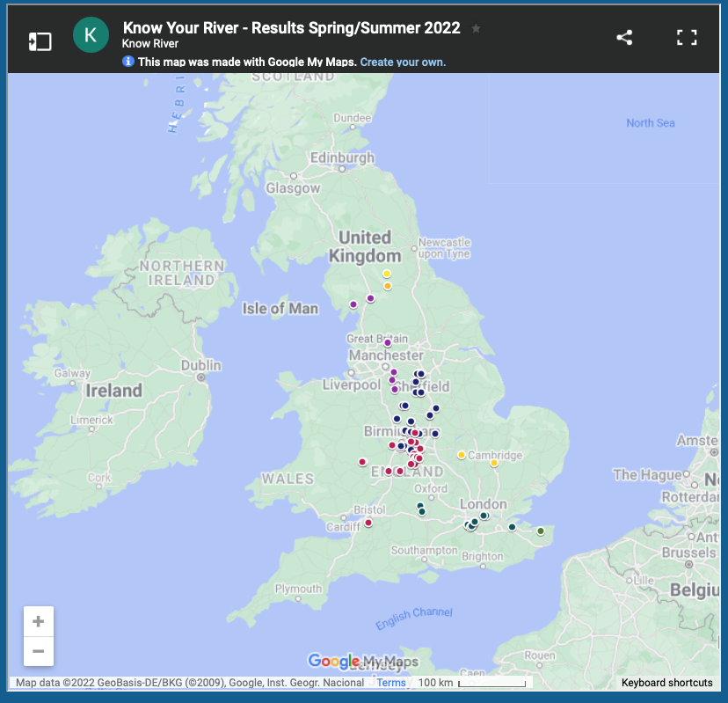This screenshot has width=728, height=703.
Task: Open the Terms link
Action: pos(391,683)
